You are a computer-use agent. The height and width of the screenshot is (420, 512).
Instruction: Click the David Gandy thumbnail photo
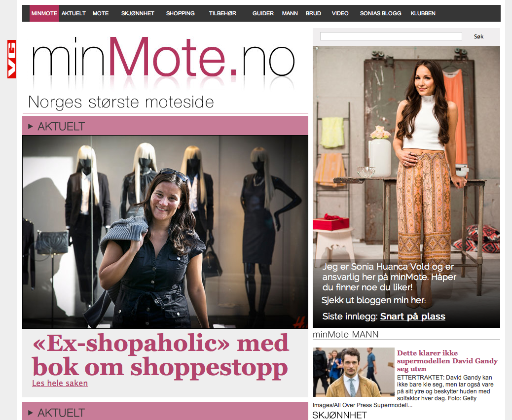point(354,372)
